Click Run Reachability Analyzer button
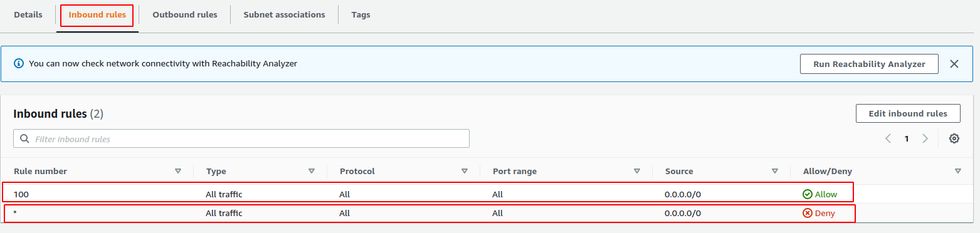Image resolution: width=980 pixels, height=233 pixels. tap(869, 64)
